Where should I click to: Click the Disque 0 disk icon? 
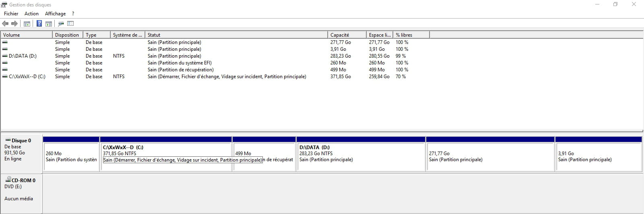[x=8, y=140]
